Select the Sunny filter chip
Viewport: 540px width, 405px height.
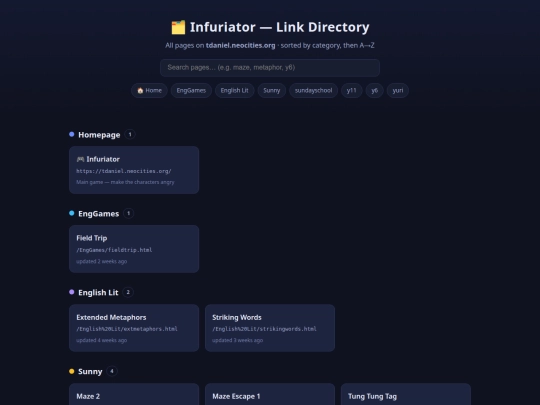272,91
